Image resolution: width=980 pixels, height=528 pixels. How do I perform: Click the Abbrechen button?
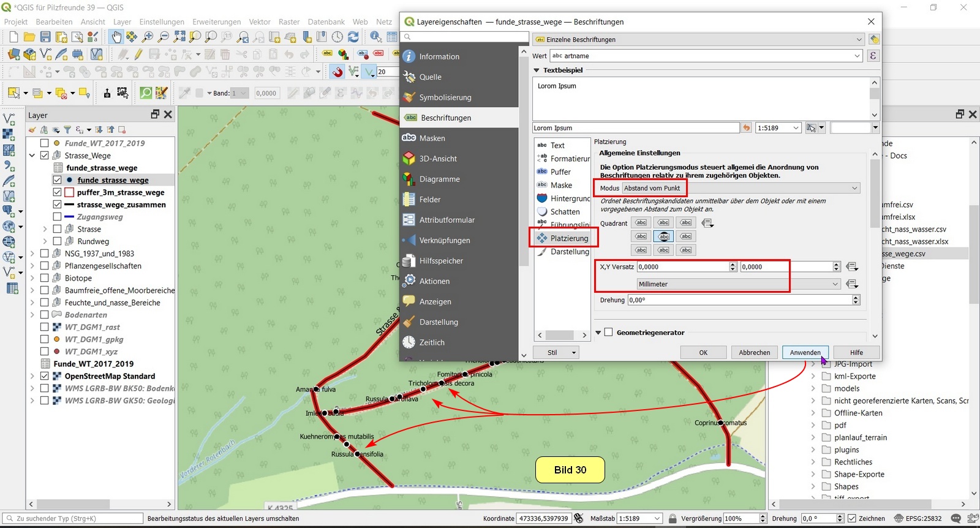(754, 352)
